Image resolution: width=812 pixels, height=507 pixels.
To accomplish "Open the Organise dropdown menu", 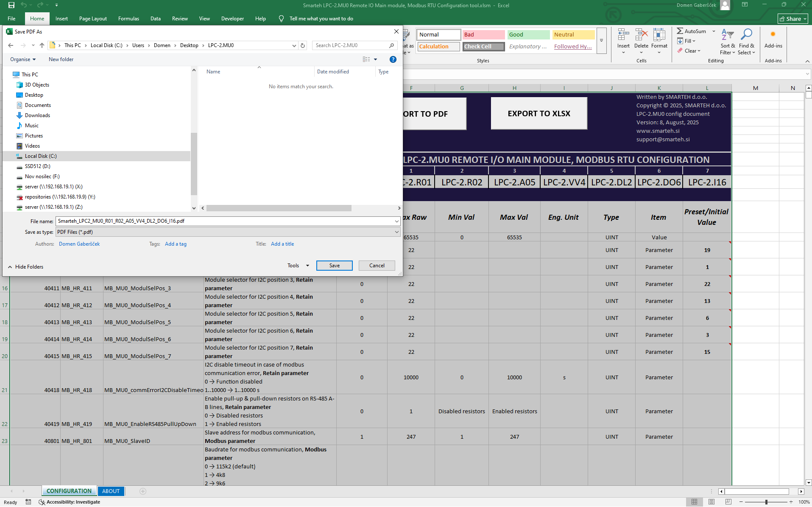I will click(23, 59).
